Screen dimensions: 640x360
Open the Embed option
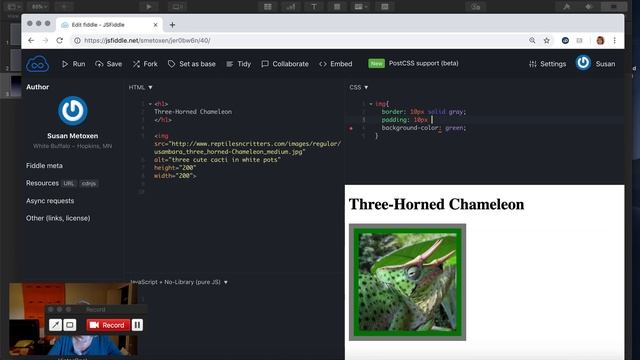point(336,64)
